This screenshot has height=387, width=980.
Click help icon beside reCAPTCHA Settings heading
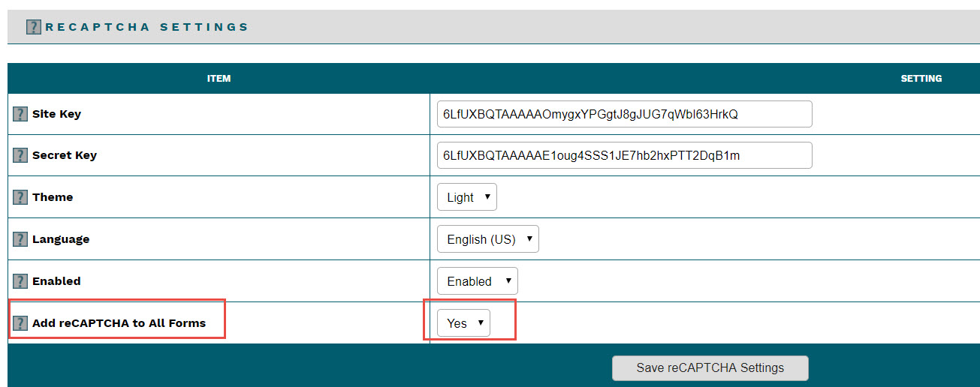(x=33, y=27)
